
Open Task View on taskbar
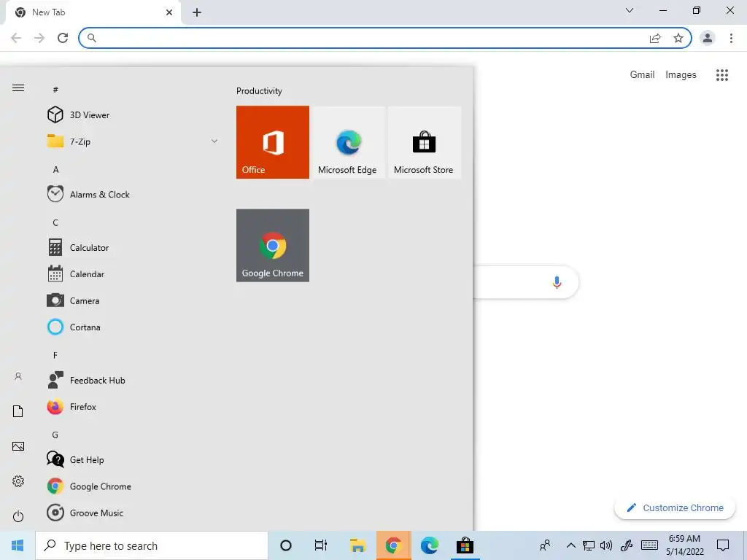click(321, 545)
